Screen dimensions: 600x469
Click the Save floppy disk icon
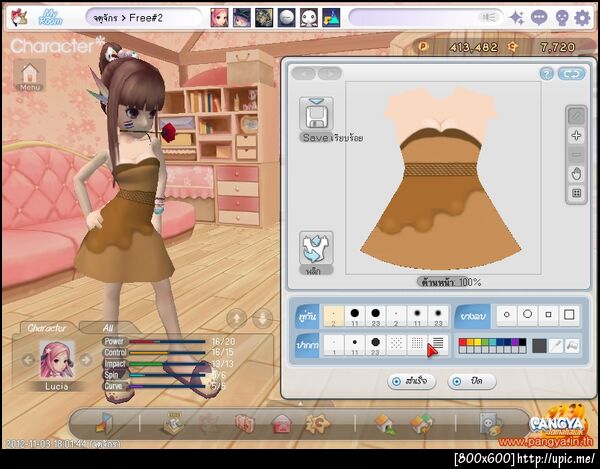tap(316, 114)
